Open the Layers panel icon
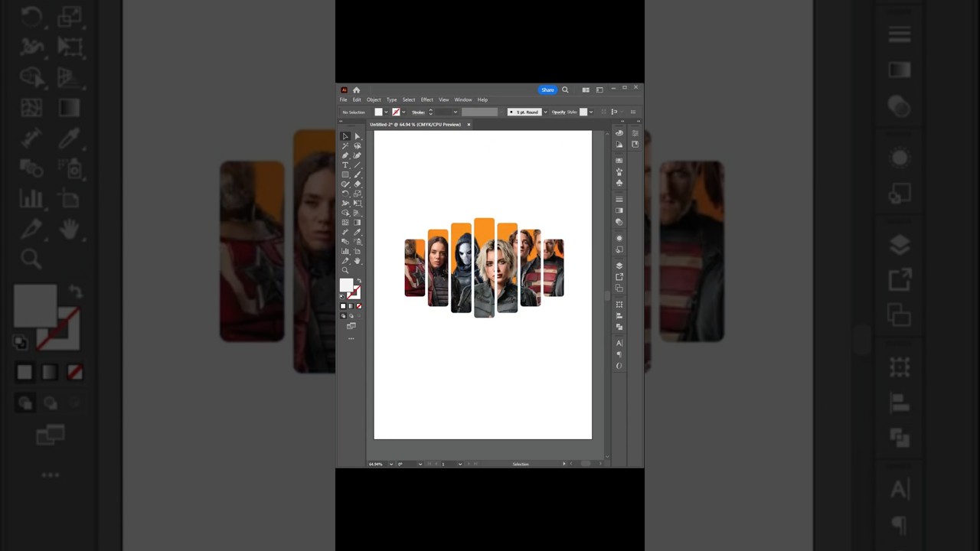Image resolution: width=980 pixels, height=551 pixels. coord(619,266)
